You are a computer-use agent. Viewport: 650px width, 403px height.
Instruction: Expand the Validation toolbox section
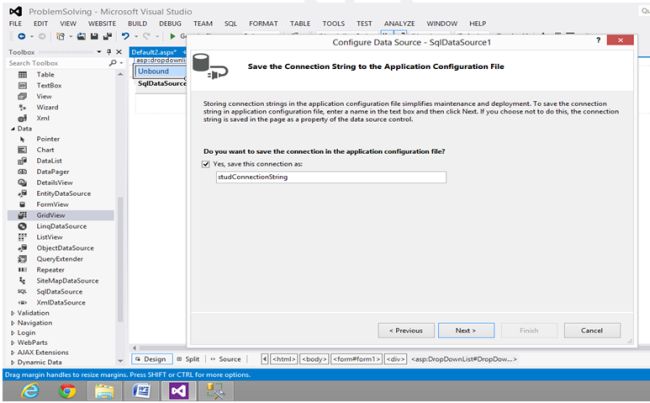pos(12,313)
